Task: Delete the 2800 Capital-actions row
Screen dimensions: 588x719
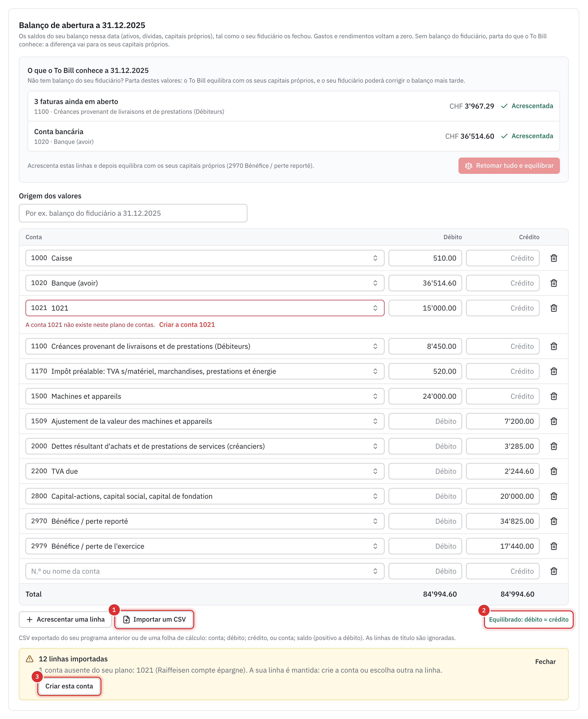Action: coord(554,496)
